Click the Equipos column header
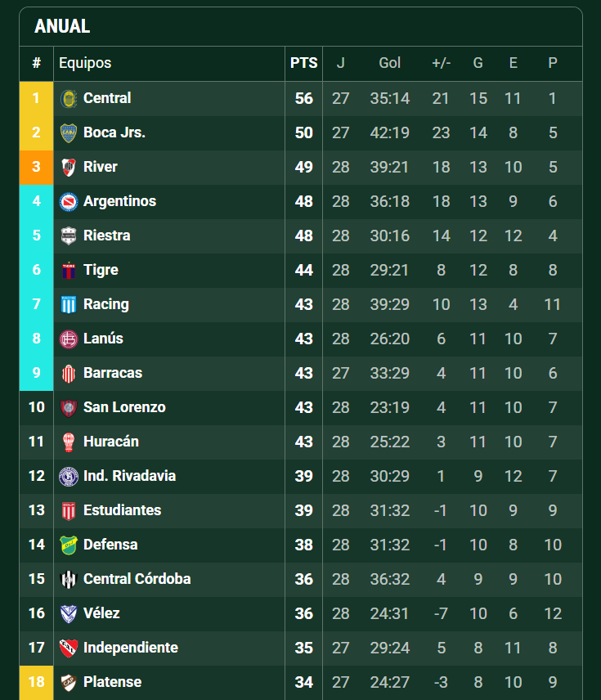601x700 pixels. 85,63
